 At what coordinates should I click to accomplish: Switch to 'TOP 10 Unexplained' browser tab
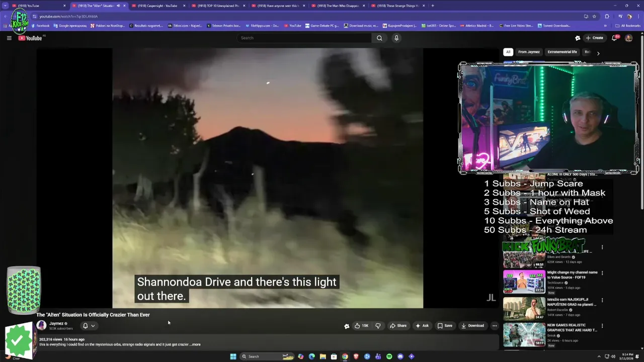click(x=218, y=6)
